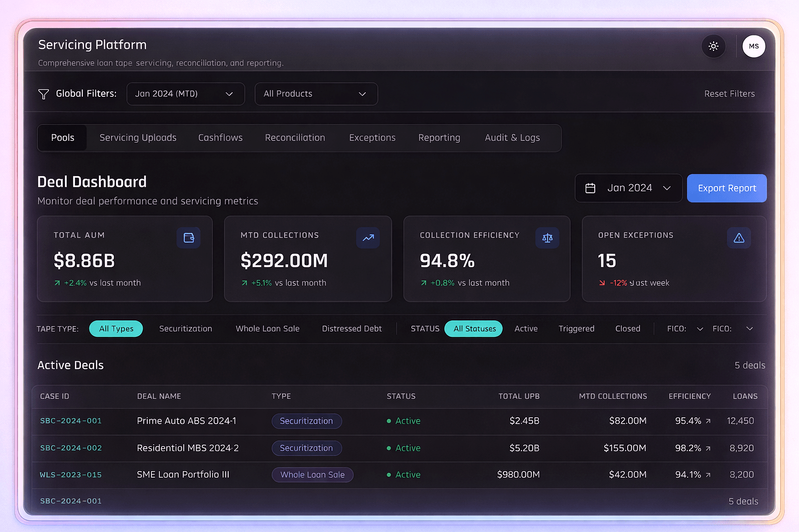Enable the Triggered status filter
The height and width of the screenshot is (532, 799).
tap(576, 329)
